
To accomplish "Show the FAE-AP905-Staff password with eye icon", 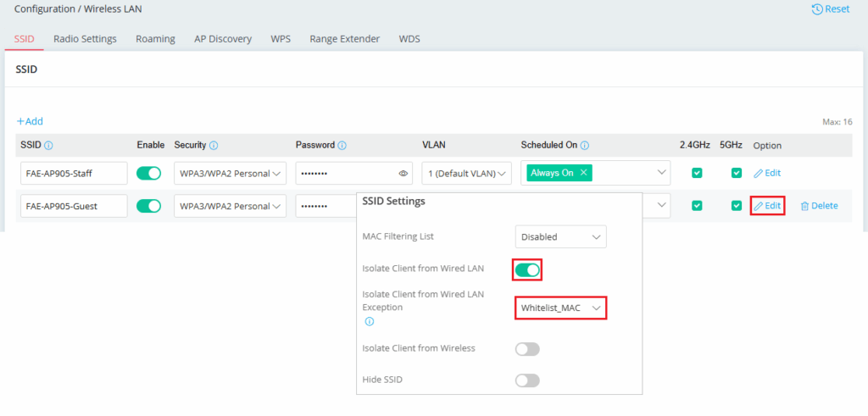I will coord(403,174).
